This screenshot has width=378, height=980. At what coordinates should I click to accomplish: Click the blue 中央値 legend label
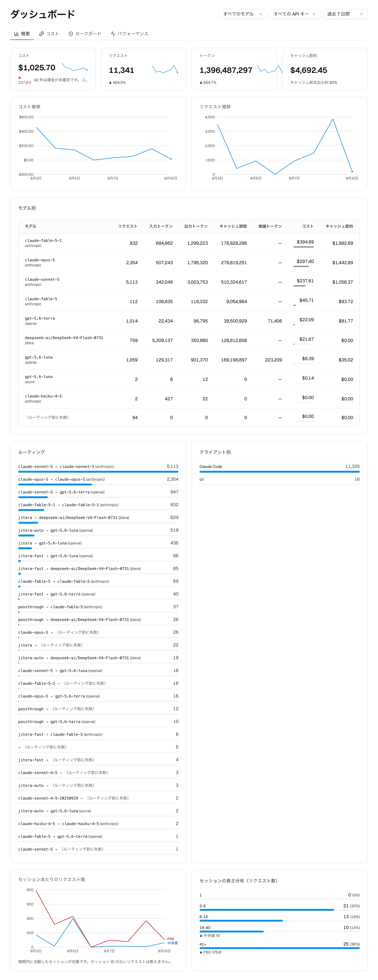pos(173,943)
